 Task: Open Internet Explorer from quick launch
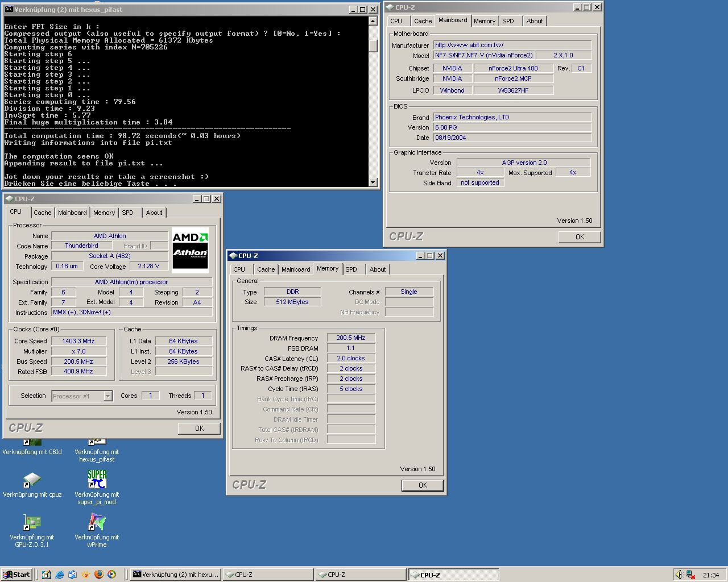[60, 575]
